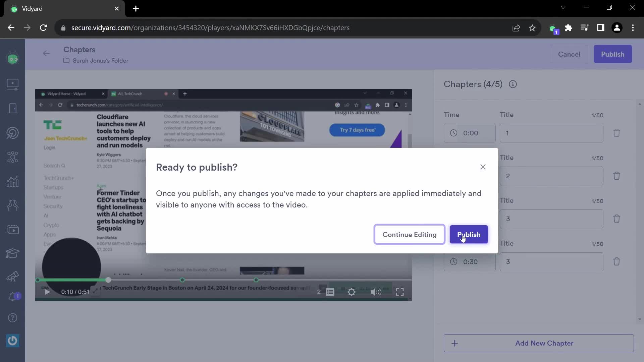The image size is (644, 362).
Task: Open the video library sidebar icon
Action: pyautogui.click(x=13, y=84)
